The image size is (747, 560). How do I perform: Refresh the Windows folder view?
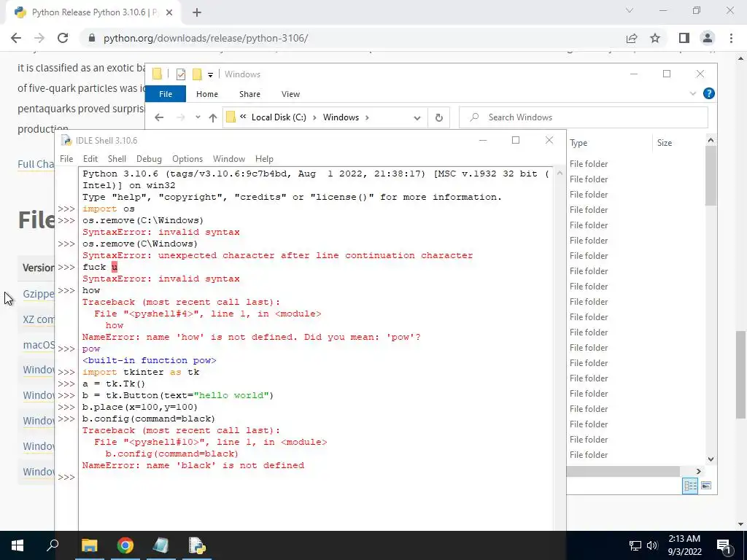438,117
